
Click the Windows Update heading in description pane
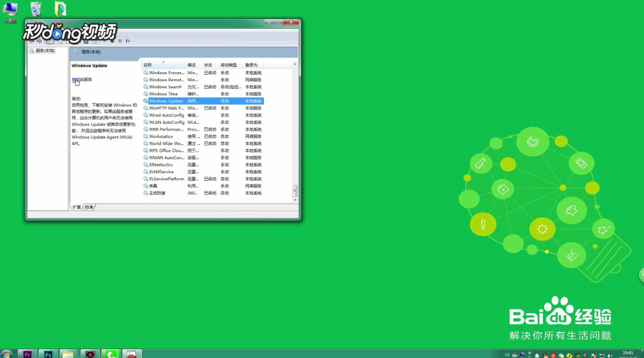tap(89, 65)
